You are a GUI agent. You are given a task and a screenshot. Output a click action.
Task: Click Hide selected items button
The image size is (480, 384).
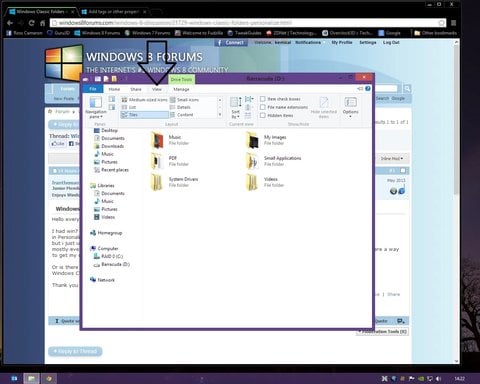coord(323,107)
